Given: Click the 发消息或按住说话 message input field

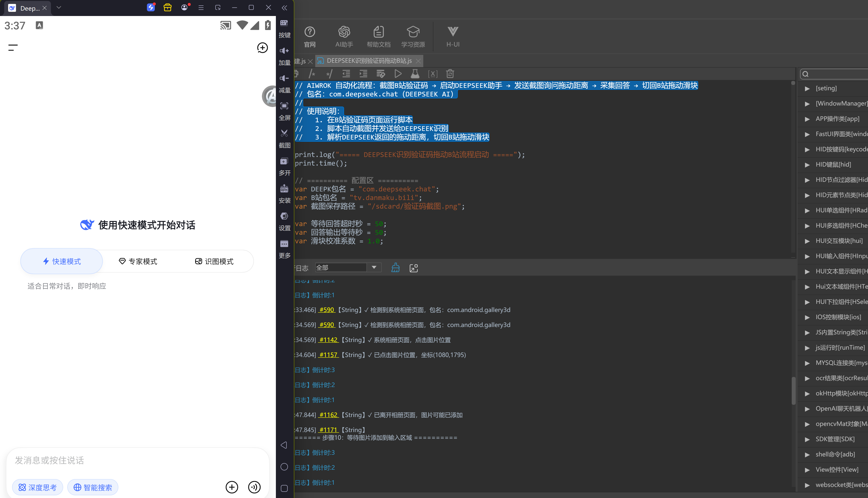Looking at the screenshot, I should point(138,460).
